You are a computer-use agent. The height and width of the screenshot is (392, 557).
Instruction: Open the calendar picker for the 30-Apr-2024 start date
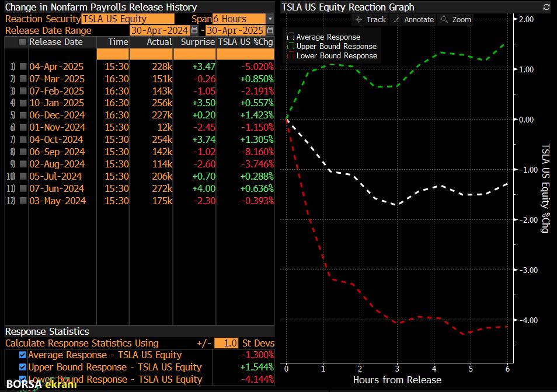pyautogui.click(x=194, y=30)
